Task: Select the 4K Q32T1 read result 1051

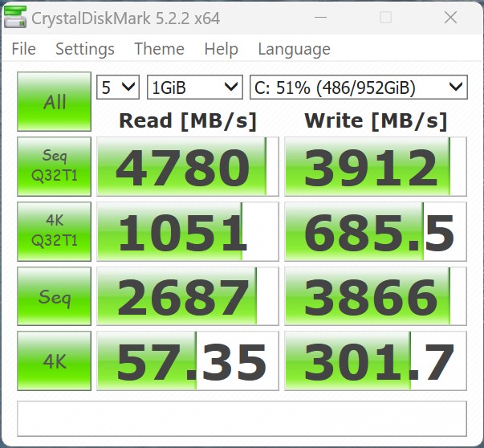Action: pos(188,231)
